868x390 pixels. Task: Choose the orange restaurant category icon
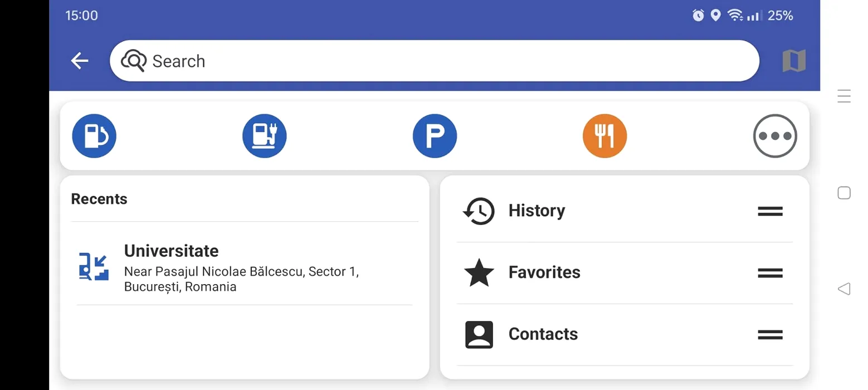(x=605, y=136)
